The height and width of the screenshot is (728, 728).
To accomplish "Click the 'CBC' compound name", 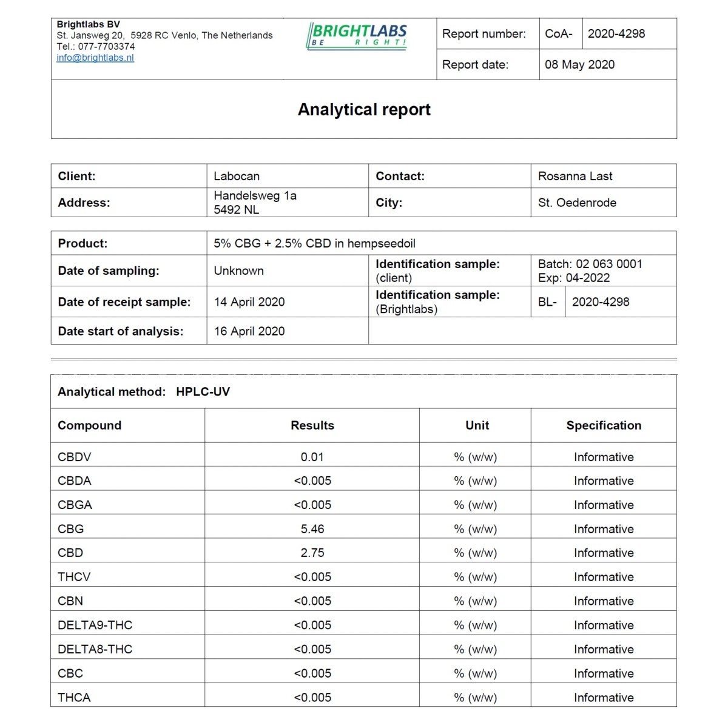I will pos(70,673).
